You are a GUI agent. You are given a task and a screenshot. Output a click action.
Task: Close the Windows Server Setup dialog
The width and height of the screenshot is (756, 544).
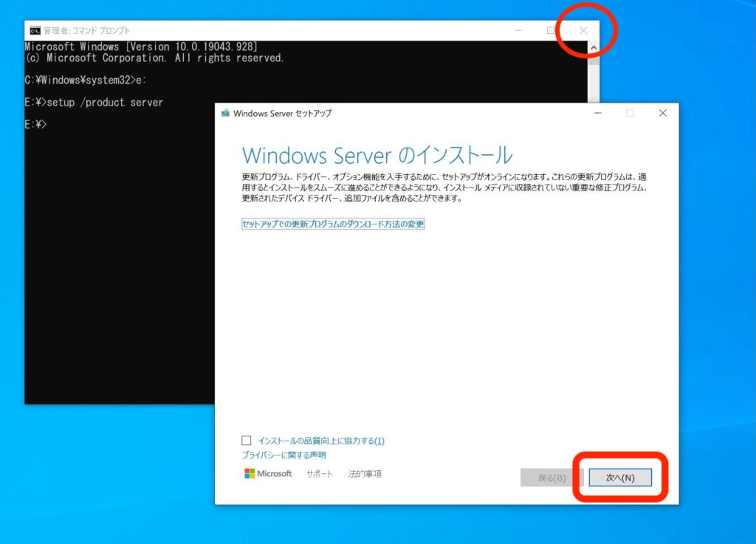(x=662, y=113)
